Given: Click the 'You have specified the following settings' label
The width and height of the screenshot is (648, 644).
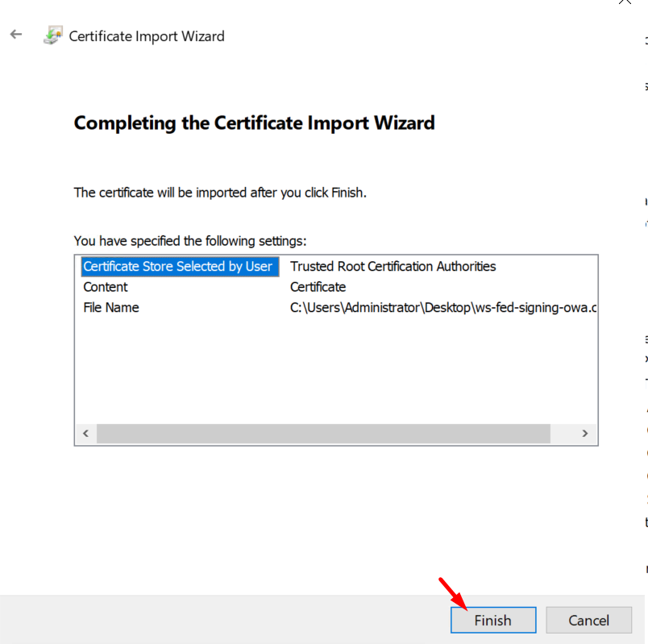Looking at the screenshot, I should coord(190,241).
